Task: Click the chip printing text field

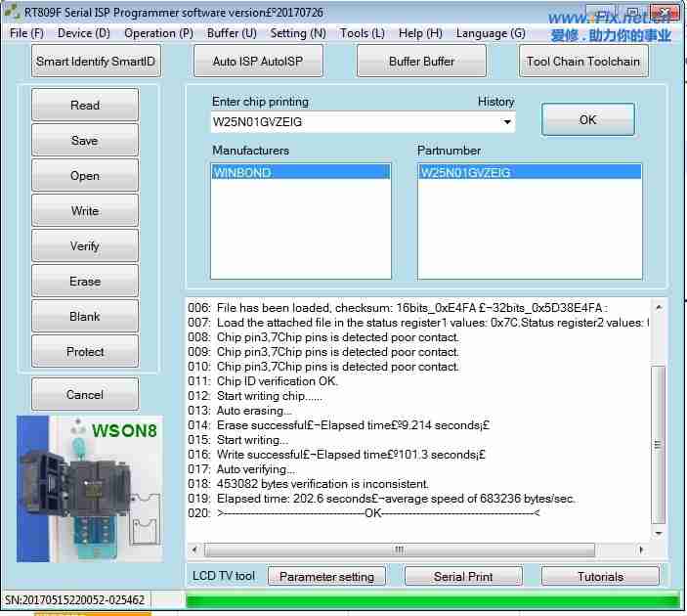Action: click(x=352, y=123)
